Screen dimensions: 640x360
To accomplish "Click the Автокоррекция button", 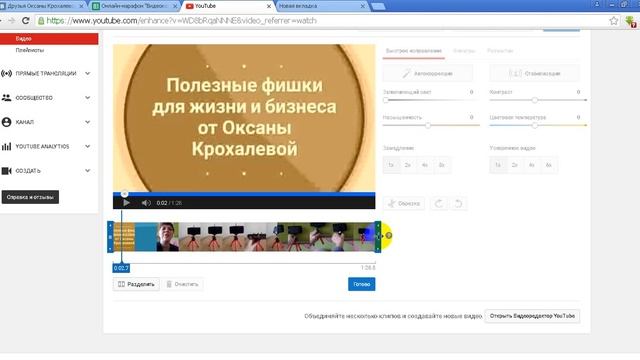I will pos(428,73).
